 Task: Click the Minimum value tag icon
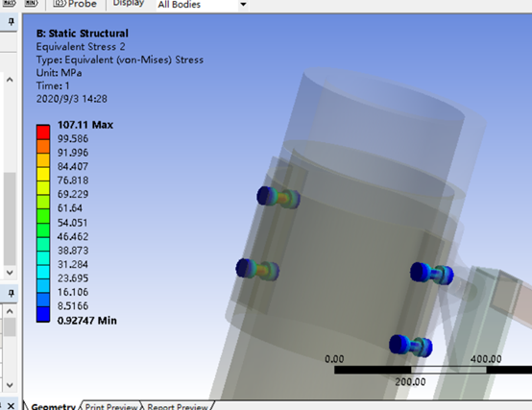[x=31, y=4]
